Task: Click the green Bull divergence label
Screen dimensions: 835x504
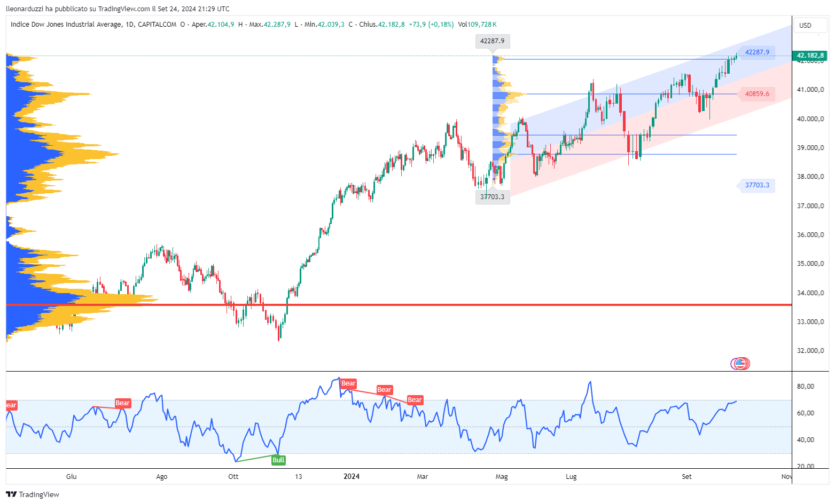Action: 278,460
